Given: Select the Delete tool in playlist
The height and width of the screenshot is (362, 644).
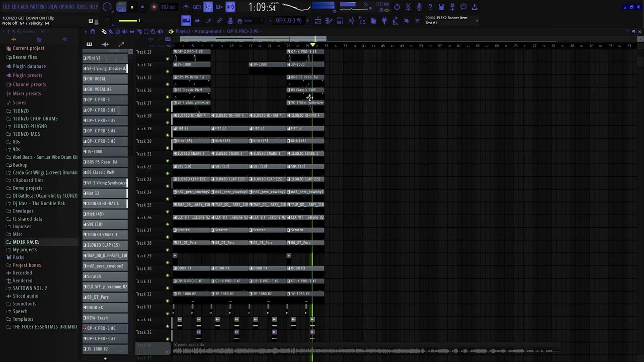Looking at the screenshot, I should [x=118, y=32].
